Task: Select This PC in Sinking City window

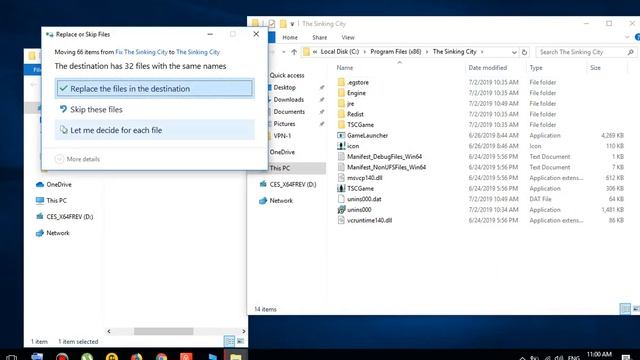Action: pyautogui.click(x=280, y=168)
